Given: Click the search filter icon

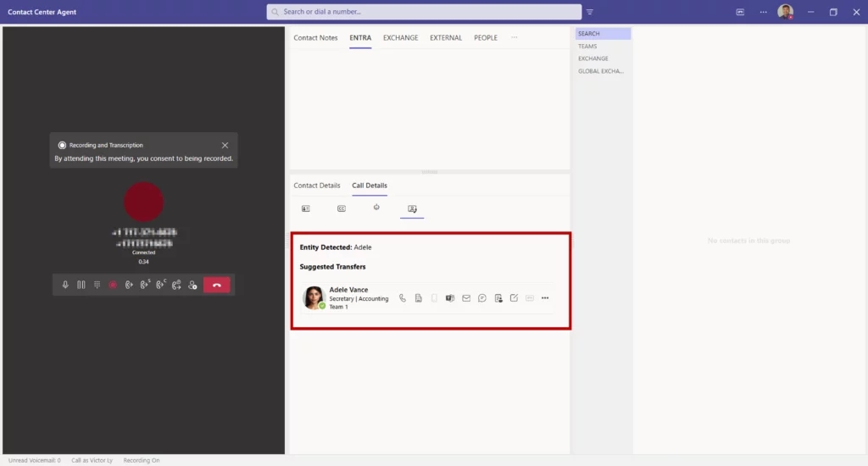Looking at the screenshot, I should tap(590, 12).
